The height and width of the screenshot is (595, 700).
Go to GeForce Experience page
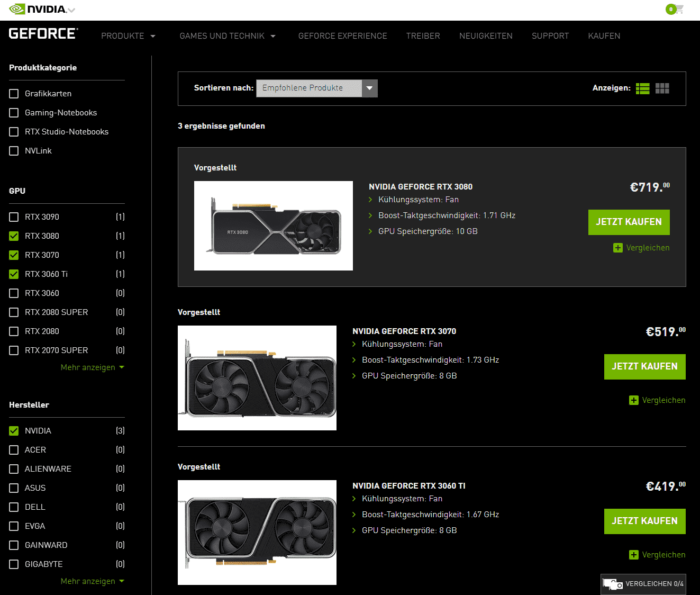(343, 36)
